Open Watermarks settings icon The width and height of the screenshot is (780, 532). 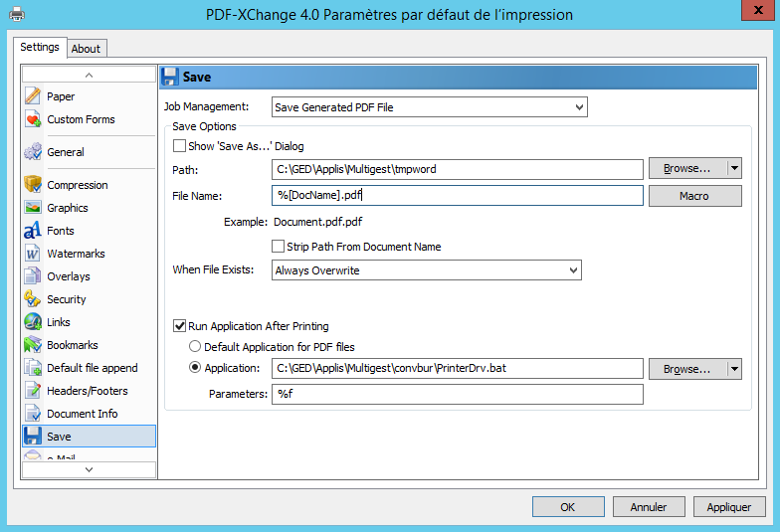pyautogui.click(x=32, y=254)
